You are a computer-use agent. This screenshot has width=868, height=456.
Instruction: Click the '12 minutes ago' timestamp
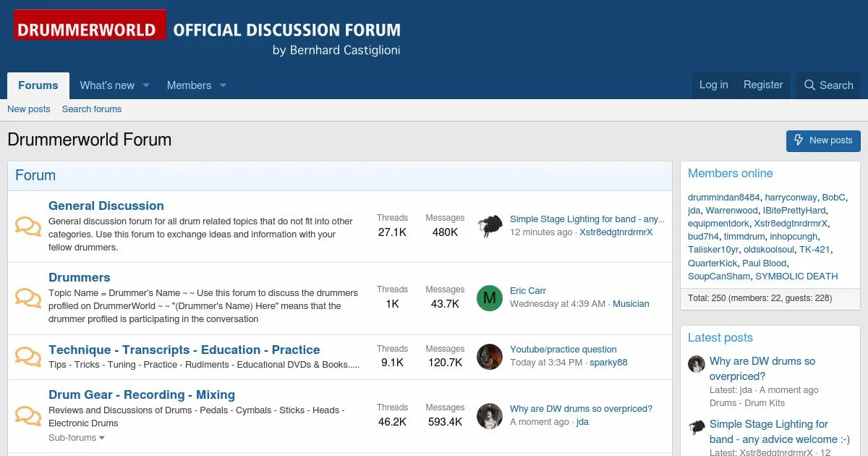click(541, 232)
